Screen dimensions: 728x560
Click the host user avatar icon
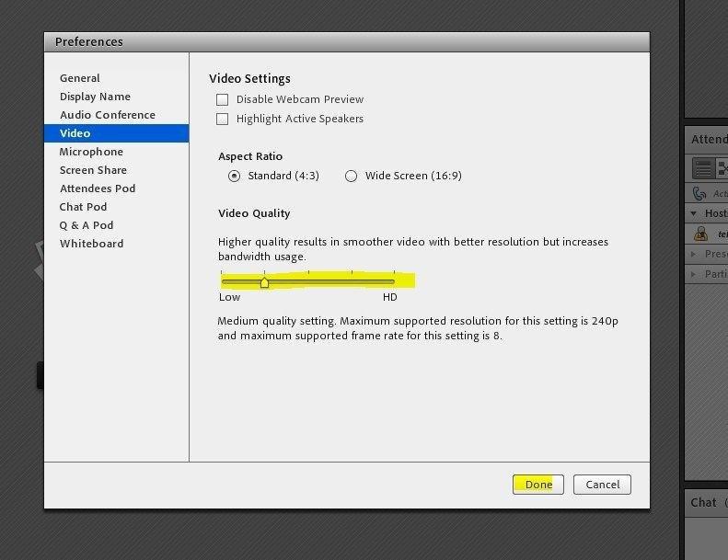(701, 234)
